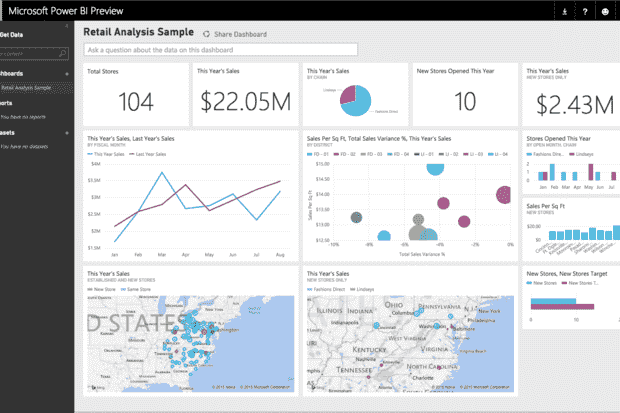Click Same Store legend in first map tile
Screen dimensions: 620x413
[x=136, y=290]
